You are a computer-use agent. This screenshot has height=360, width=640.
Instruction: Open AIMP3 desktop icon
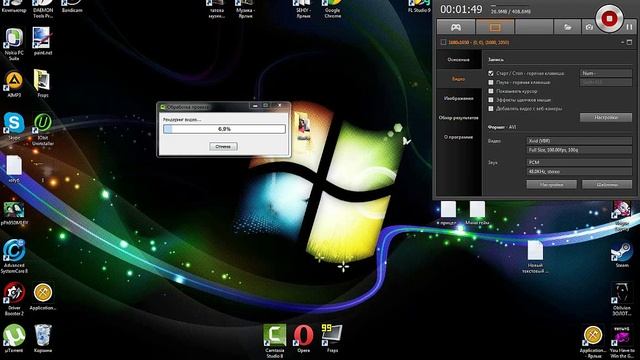point(14,84)
